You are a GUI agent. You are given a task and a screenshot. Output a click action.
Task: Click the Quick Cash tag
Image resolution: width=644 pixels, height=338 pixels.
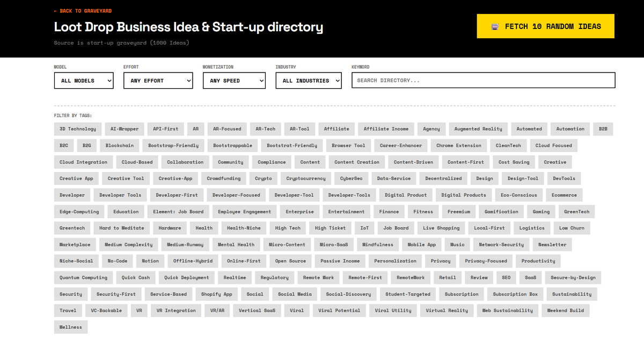tap(136, 278)
